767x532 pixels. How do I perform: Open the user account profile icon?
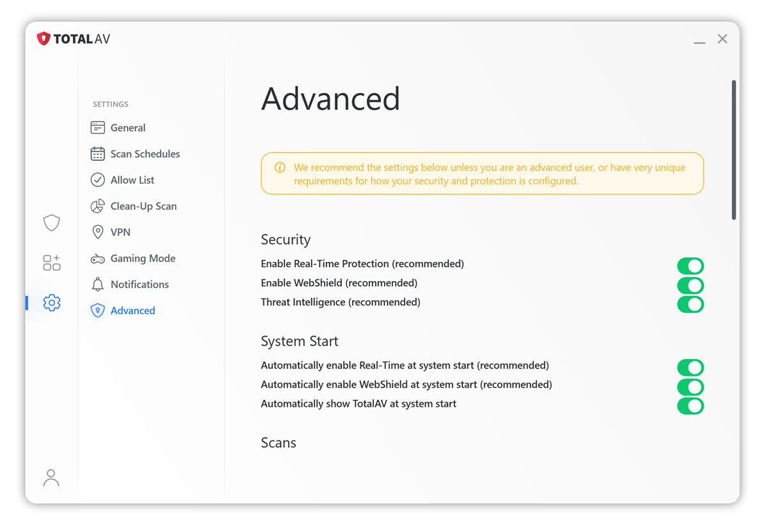tap(51, 478)
